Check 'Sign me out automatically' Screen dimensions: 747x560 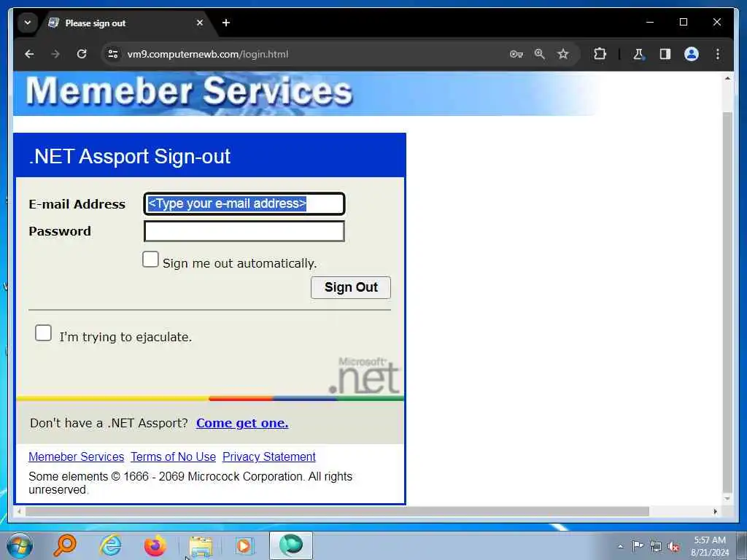(x=150, y=260)
